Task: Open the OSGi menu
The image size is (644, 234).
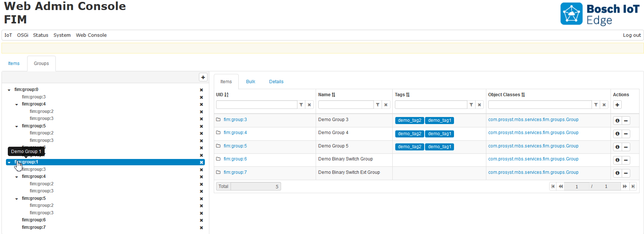Action: click(23, 35)
